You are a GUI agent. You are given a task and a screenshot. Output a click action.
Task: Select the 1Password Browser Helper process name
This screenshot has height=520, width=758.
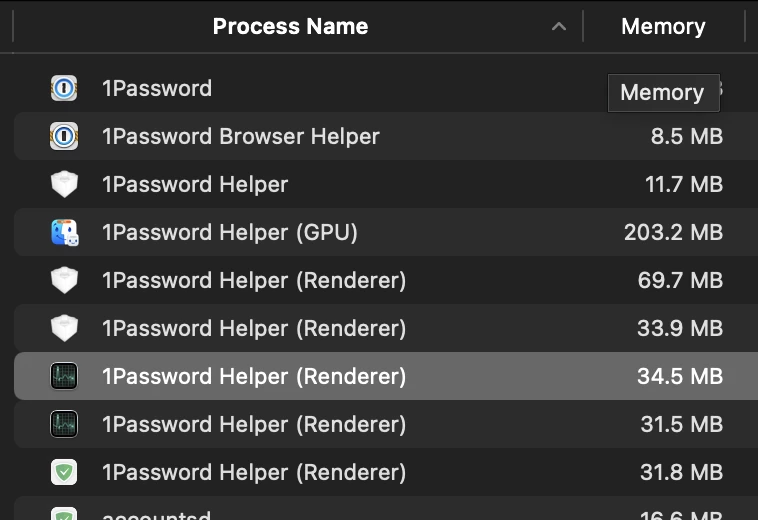[241, 136]
